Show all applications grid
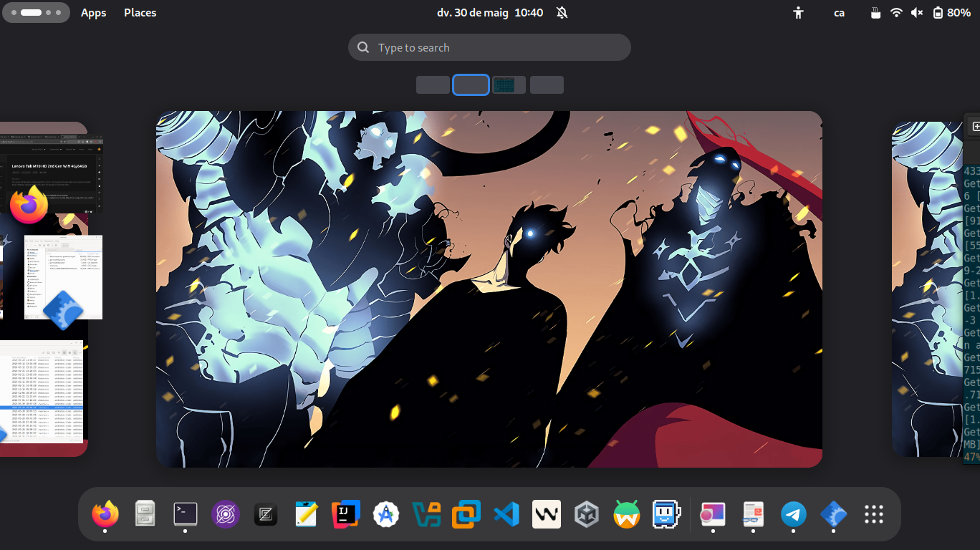The image size is (980, 550). point(873,514)
